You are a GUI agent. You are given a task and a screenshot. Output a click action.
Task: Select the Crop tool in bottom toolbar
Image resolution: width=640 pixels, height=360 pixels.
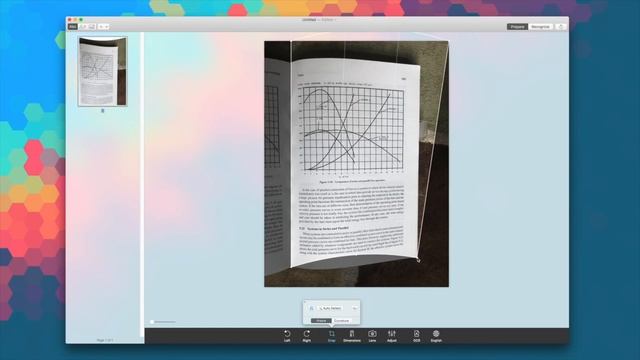tap(331, 336)
